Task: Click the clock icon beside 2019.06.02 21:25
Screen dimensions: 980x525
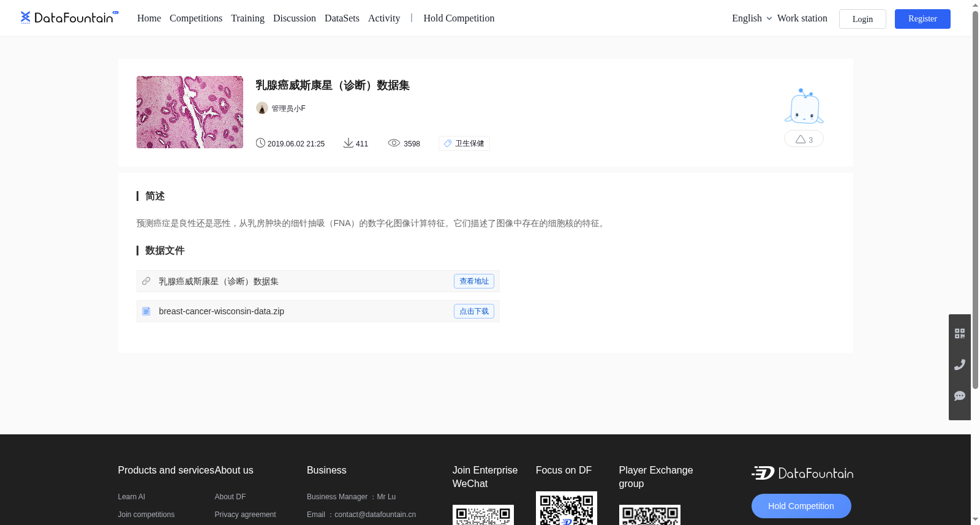Action: click(260, 143)
